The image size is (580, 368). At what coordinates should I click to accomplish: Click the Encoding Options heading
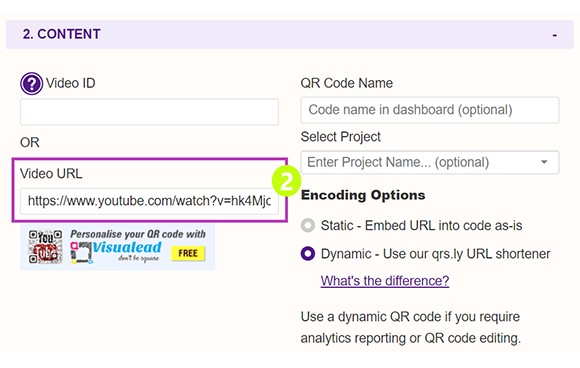tap(363, 195)
